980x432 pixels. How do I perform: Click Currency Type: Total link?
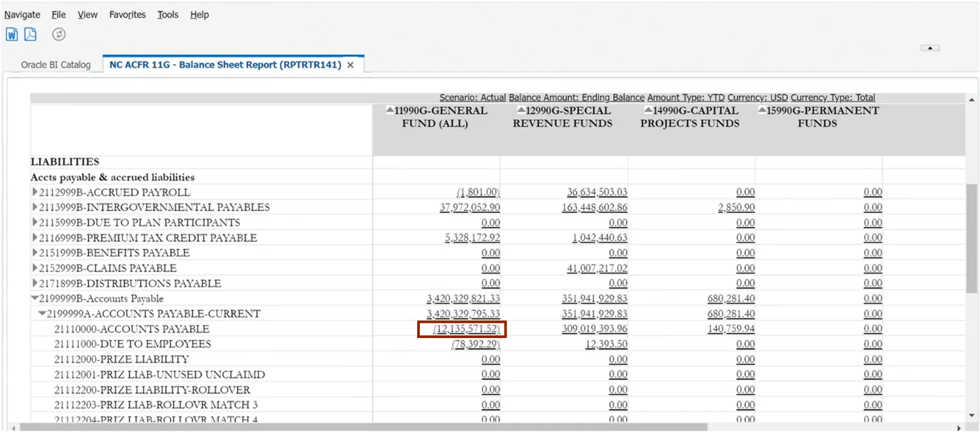point(832,97)
